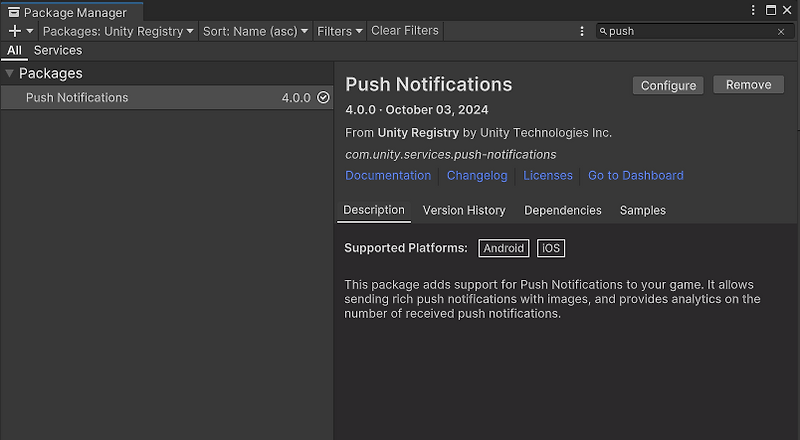Click the Go to Dashboard link
The height and width of the screenshot is (440, 800).
636,176
